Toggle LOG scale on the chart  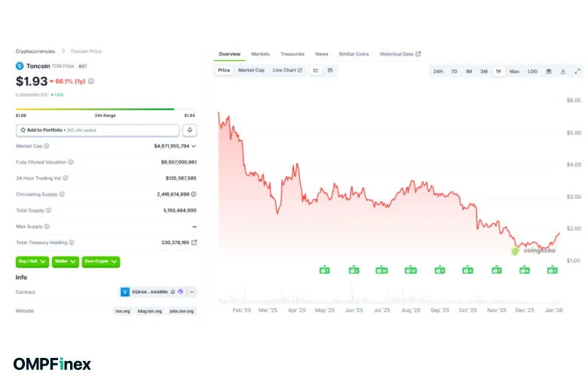[532, 72]
